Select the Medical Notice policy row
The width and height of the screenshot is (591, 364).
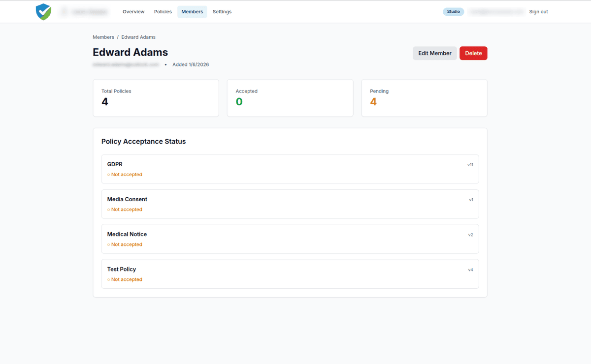coord(290,239)
